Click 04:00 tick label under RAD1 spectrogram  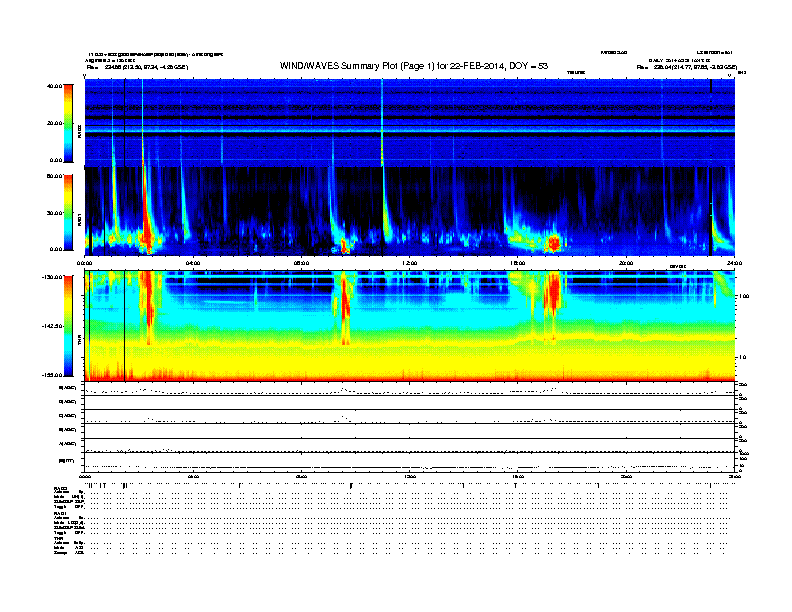click(193, 263)
